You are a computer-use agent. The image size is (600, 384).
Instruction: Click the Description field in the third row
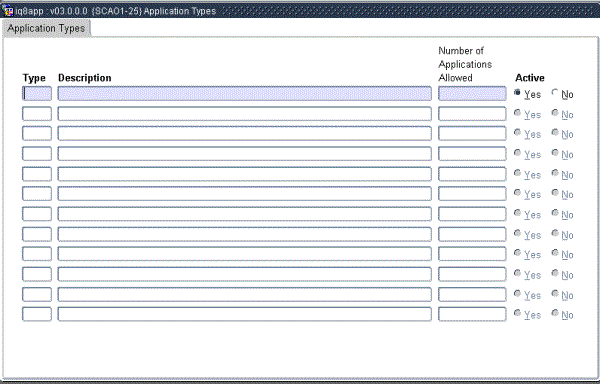[x=245, y=133]
